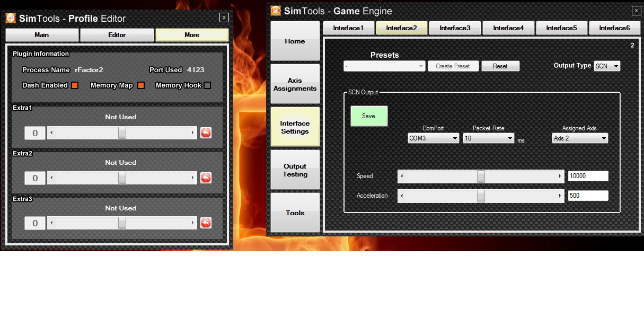Click right arrow of Extra1 slider
This screenshot has width=644, height=318.
pos(193,133)
